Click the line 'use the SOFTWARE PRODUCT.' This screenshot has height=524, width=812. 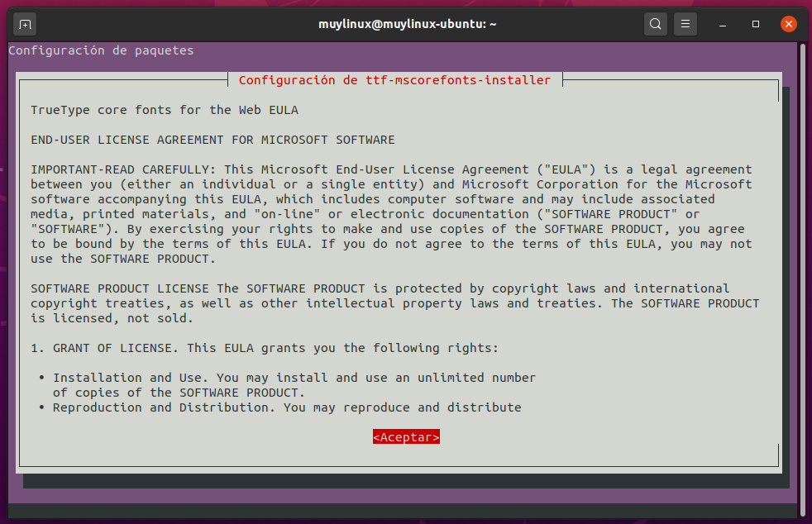point(122,259)
